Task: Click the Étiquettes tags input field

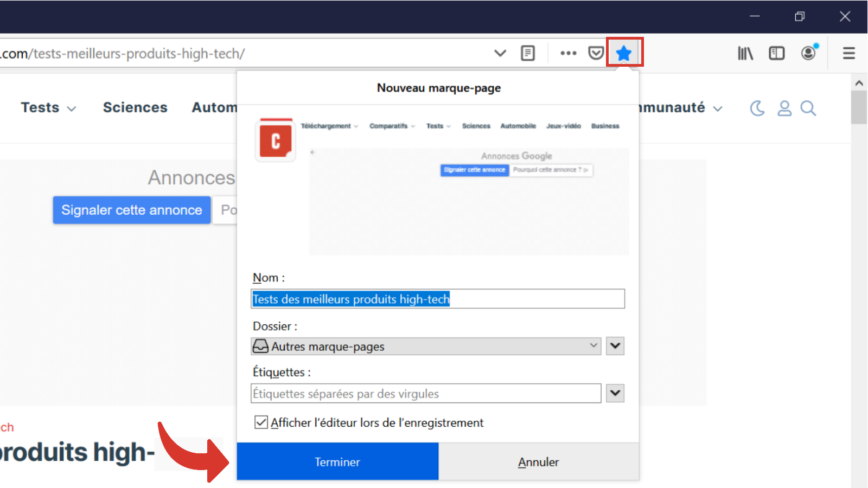Action: [x=426, y=394]
